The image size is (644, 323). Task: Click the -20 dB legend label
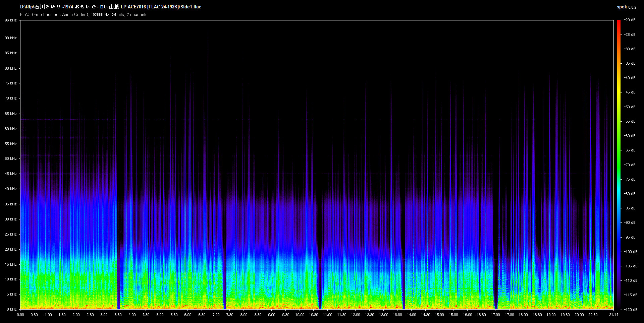click(x=630, y=20)
